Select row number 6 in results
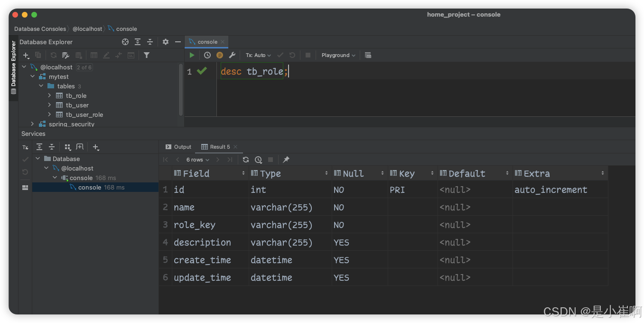The image size is (644, 323). click(x=165, y=277)
